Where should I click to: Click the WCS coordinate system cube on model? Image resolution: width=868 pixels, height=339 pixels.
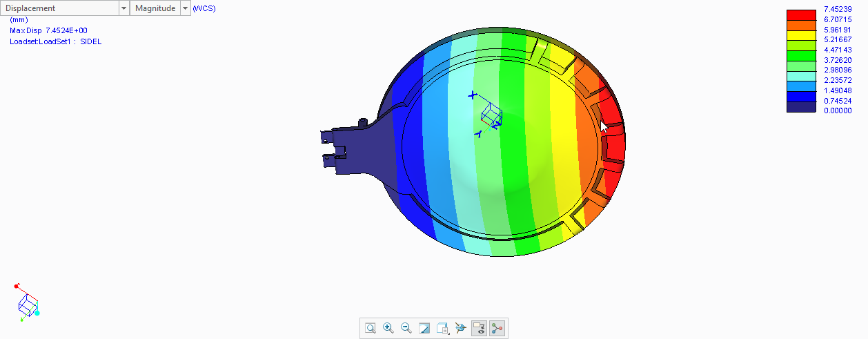coord(491,115)
